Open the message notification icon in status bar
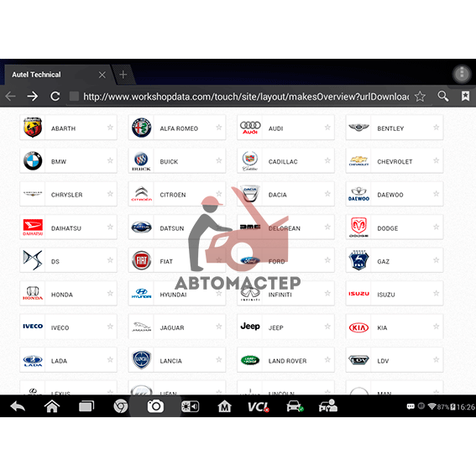The height and width of the screenshot is (476, 476). (411, 406)
